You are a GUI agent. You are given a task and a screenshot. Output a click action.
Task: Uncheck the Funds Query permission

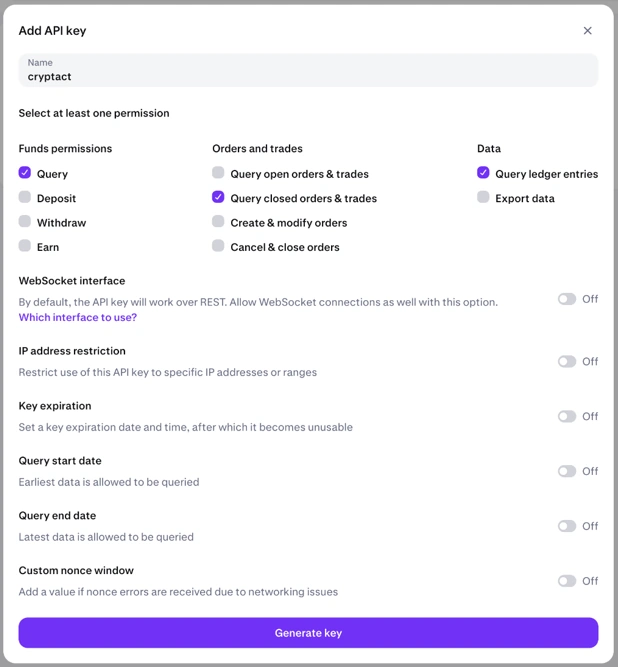click(25, 172)
